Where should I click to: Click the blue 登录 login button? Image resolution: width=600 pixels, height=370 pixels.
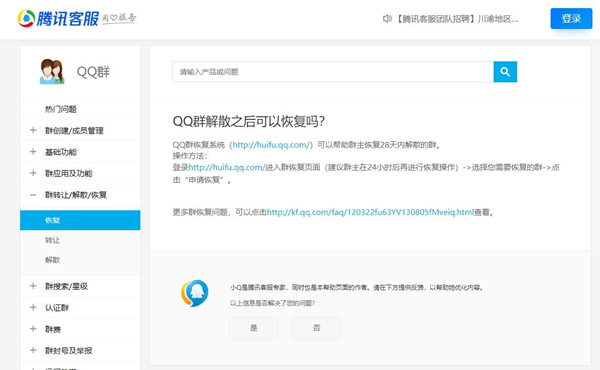pyautogui.click(x=571, y=18)
